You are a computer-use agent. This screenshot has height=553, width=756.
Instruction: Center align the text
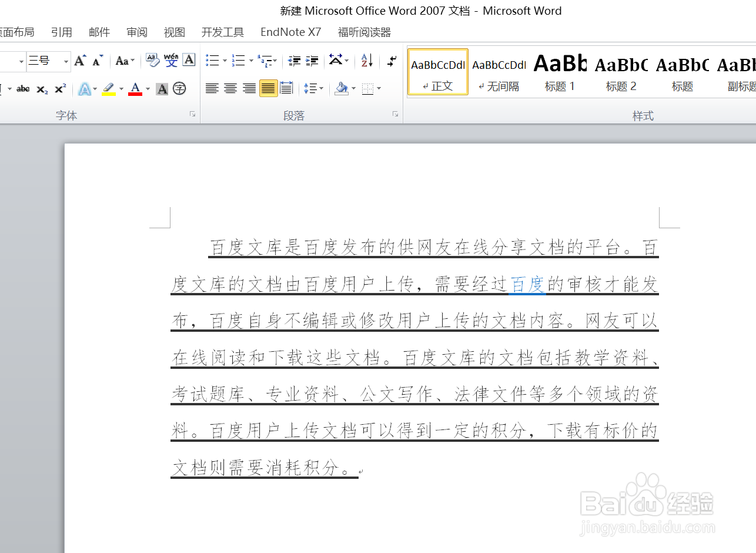tap(230, 89)
